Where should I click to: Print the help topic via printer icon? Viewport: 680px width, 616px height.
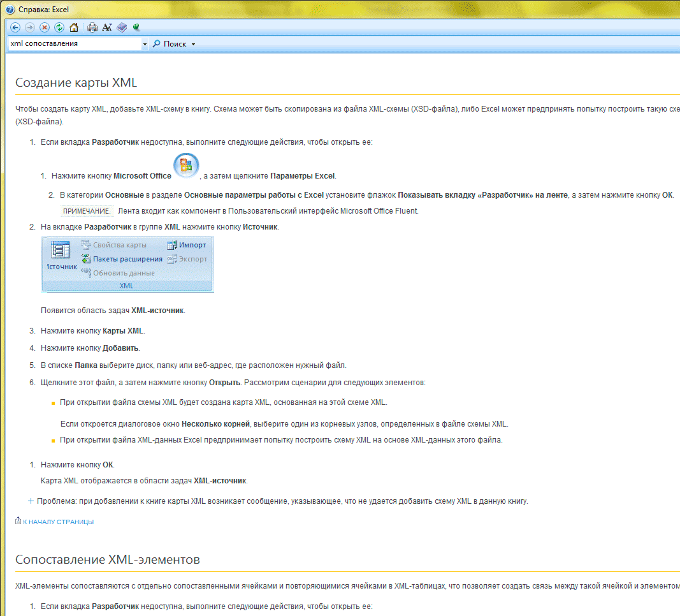92,28
